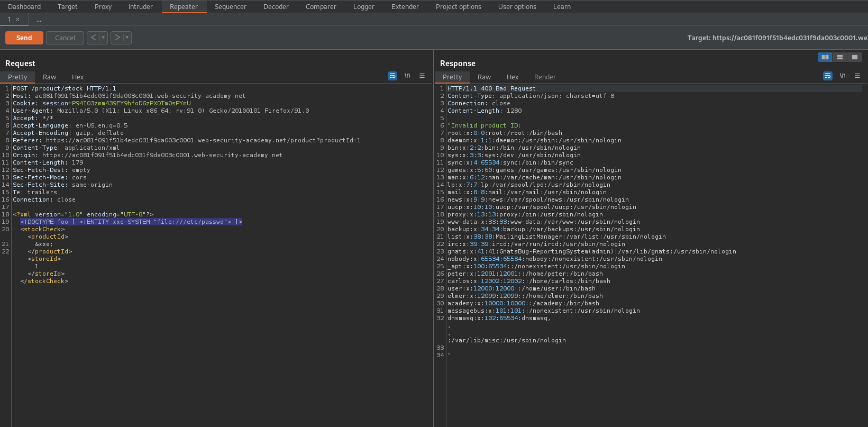
Task: Switch the Request to Hex view
Action: (78, 77)
